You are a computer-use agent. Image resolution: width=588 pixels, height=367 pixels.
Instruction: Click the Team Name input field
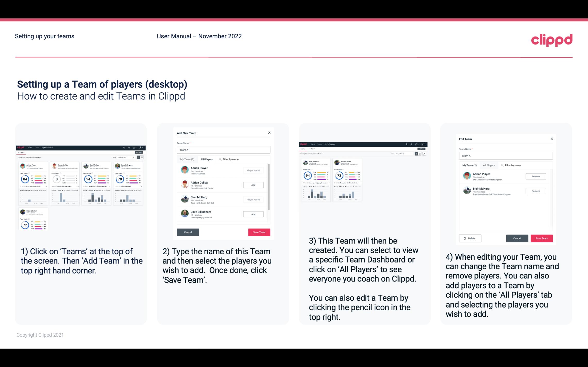pos(223,149)
